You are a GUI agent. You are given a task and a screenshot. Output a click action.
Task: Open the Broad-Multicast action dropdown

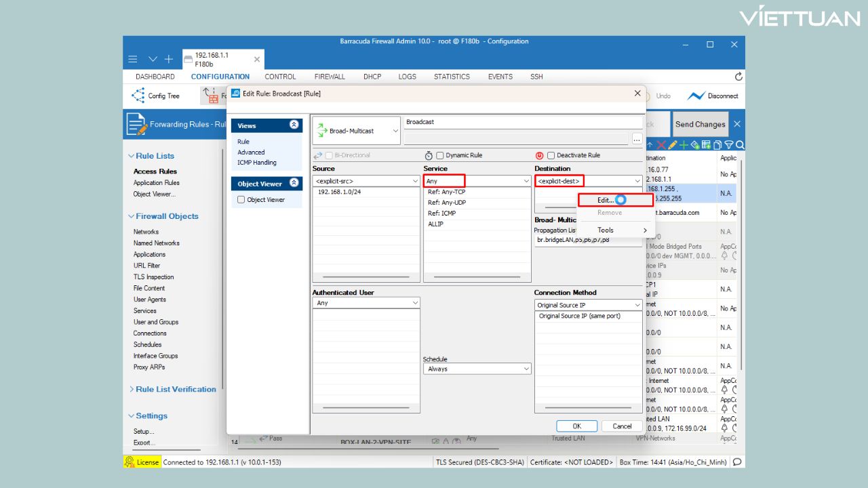coord(357,131)
